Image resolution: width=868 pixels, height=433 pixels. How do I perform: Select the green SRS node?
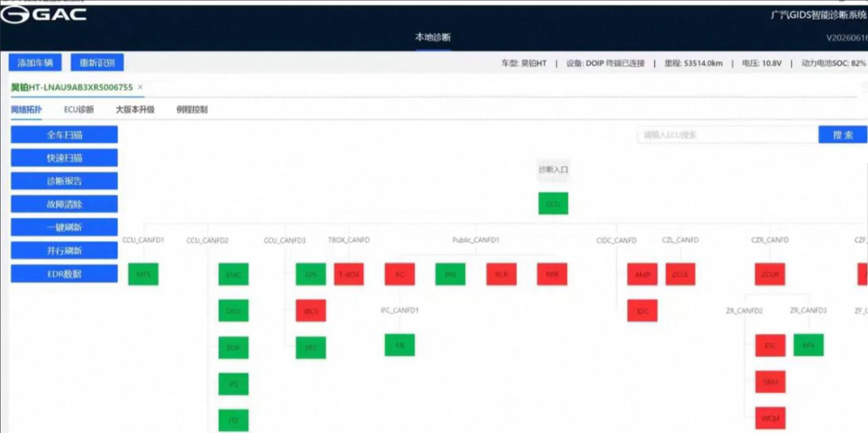[x=311, y=347]
